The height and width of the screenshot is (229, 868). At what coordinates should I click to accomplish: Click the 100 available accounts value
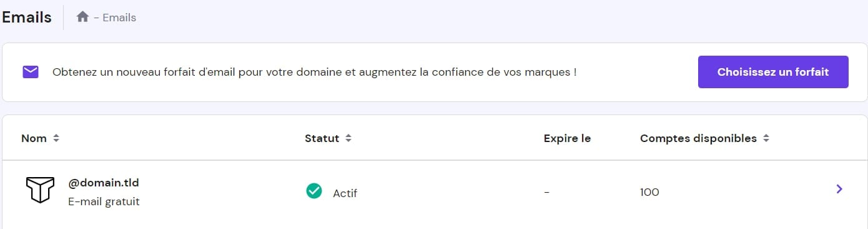pyautogui.click(x=649, y=192)
